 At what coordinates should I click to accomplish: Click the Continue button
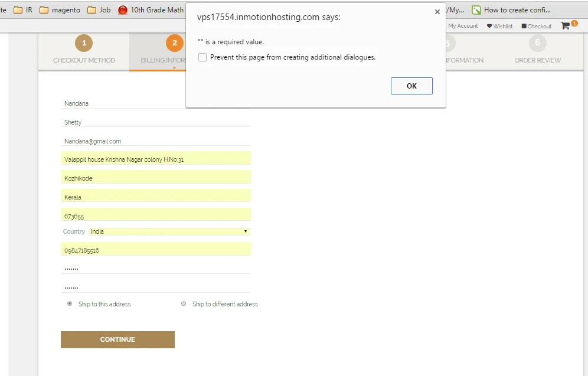tap(117, 339)
